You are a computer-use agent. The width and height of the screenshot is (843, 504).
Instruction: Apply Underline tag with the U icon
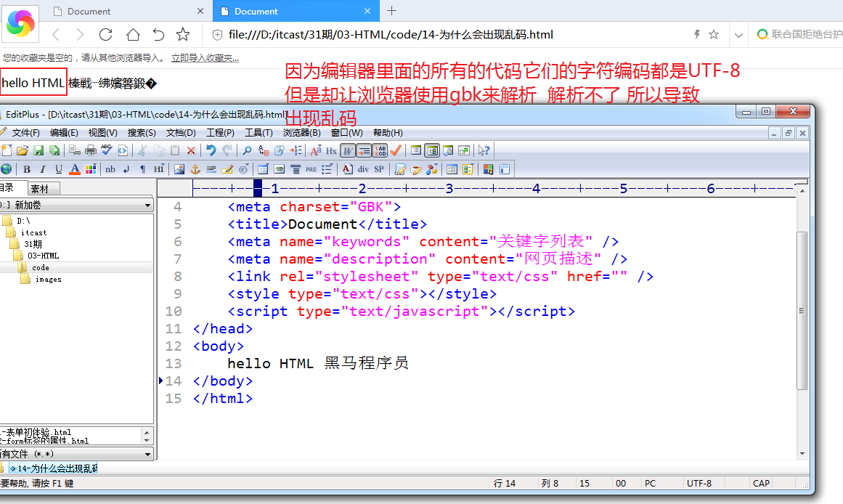[59, 169]
